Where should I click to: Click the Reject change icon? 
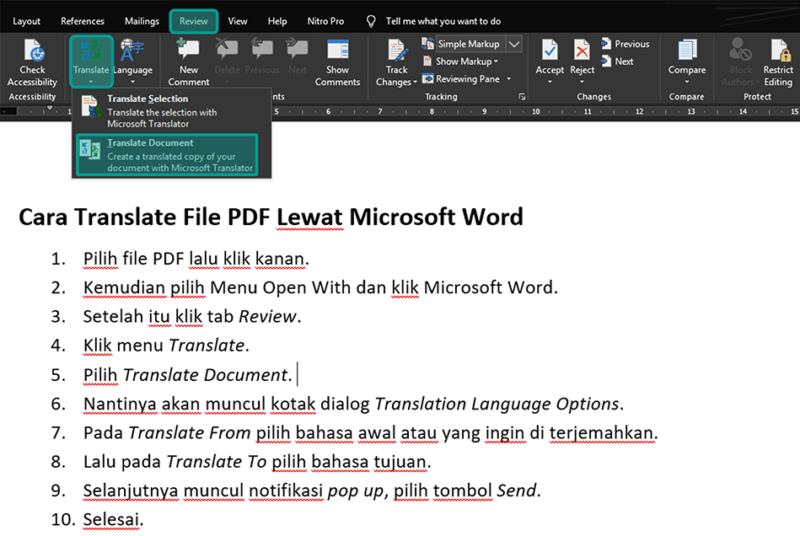[582, 51]
